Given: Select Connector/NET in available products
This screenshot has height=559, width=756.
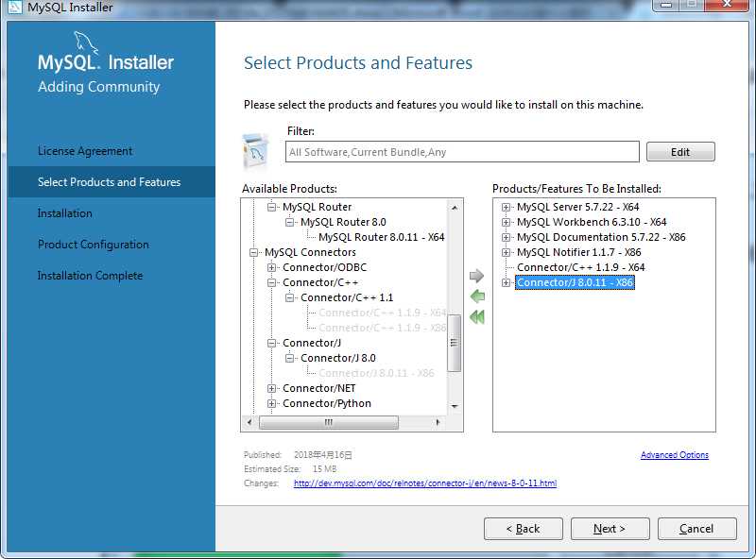Looking at the screenshot, I should click(319, 388).
